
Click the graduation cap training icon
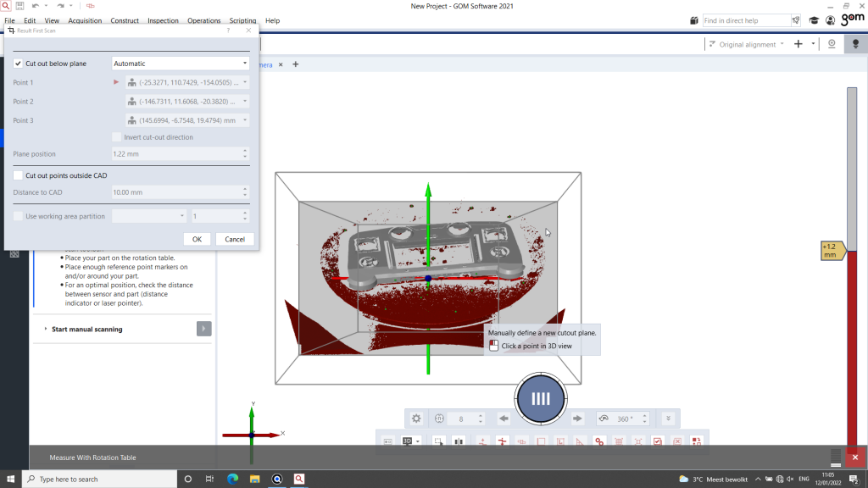814,20
